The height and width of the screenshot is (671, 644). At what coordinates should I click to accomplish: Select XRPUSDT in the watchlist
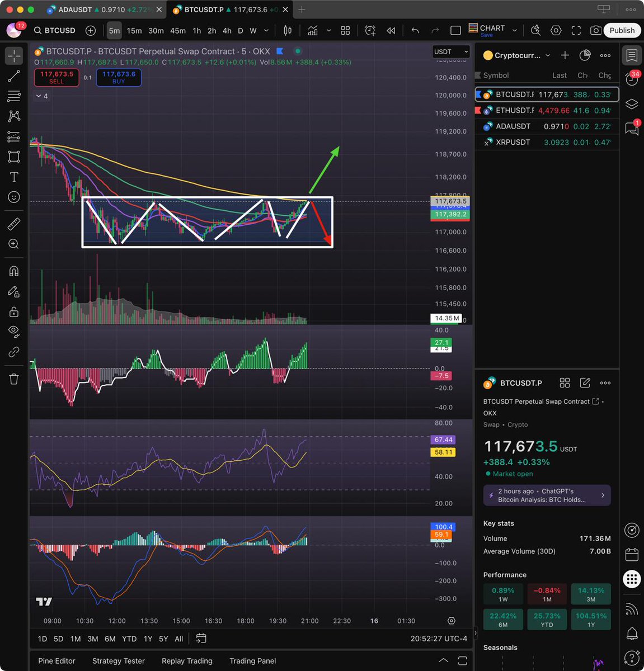[x=547, y=142]
